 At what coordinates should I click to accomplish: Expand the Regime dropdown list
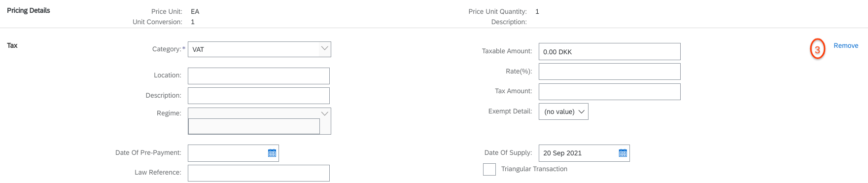tap(324, 113)
